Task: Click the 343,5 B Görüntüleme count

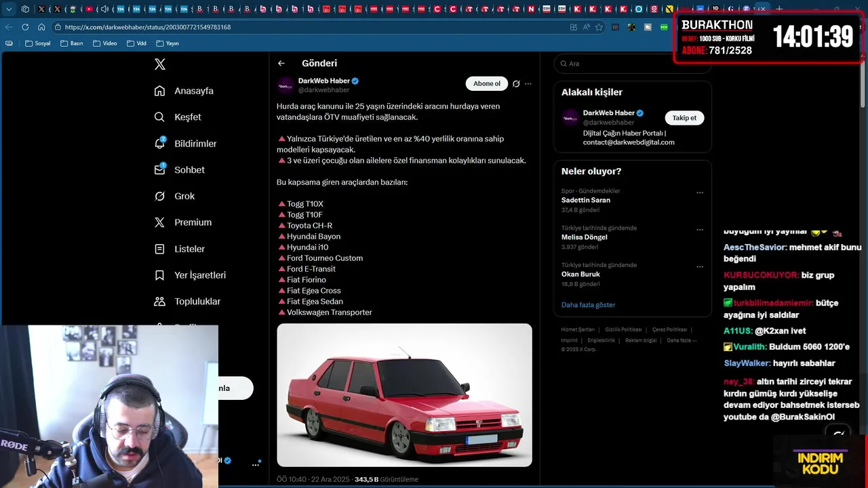Action: click(386, 479)
